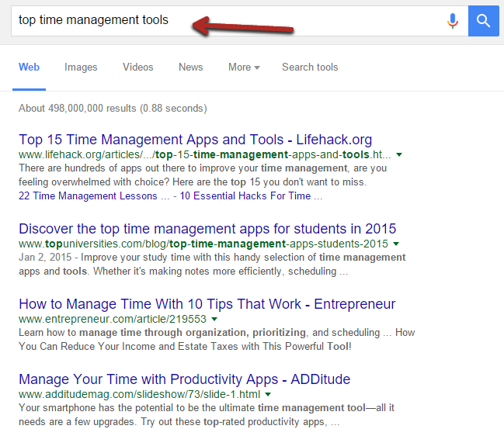Click the microphone voice search icon
This screenshot has height=436, width=504.
point(452,21)
